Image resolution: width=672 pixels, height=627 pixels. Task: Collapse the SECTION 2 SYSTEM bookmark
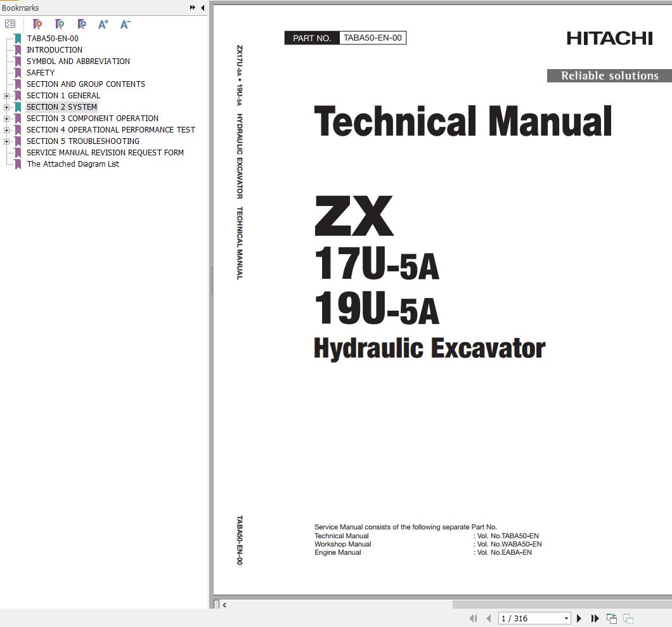pos(6,107)
